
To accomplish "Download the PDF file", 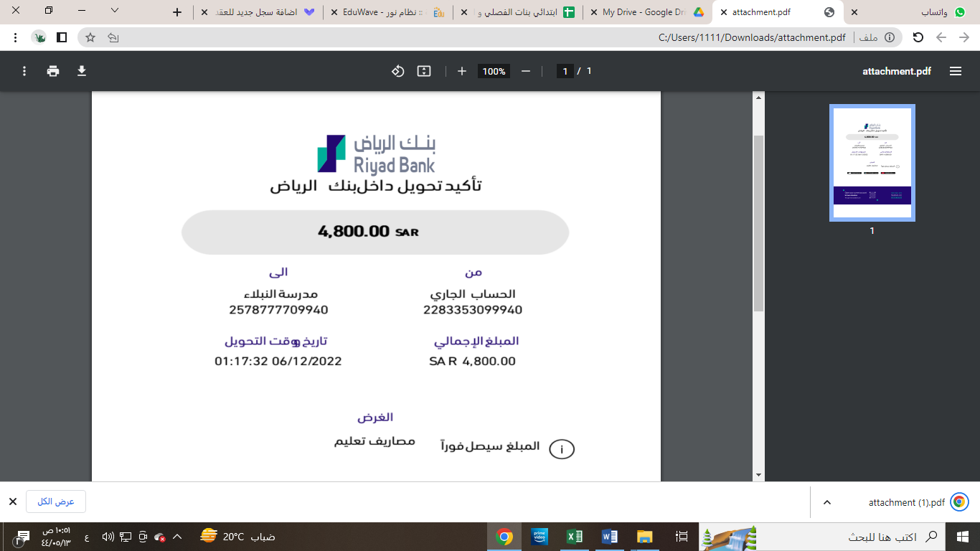I will (82, 71).
